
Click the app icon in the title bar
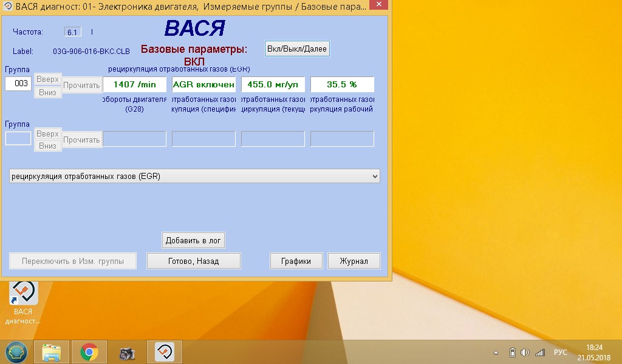(7, 6)
